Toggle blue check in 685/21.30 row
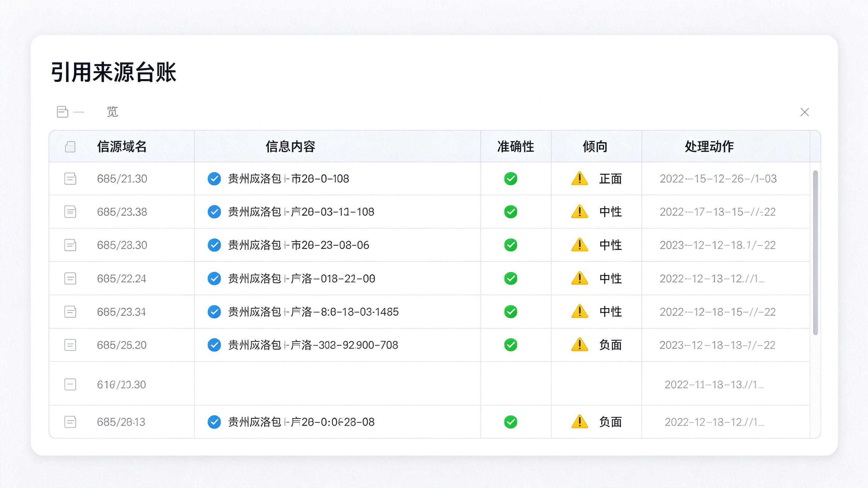This screenshot has height=488, width=868. pos(214,179)
